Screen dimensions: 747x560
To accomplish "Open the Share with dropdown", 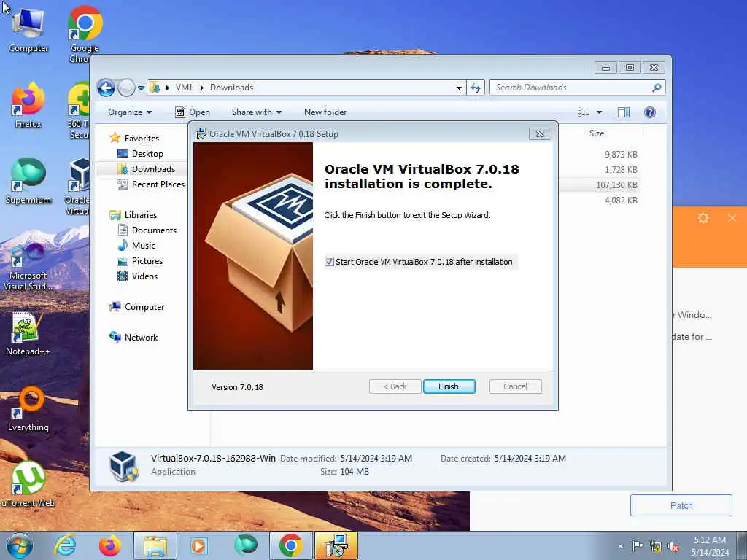I will 256,112.
